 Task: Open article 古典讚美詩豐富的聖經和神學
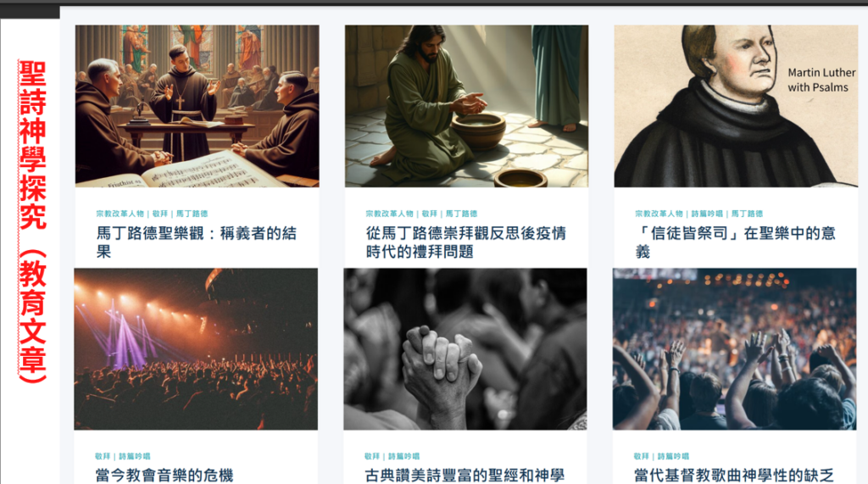(x=465, y=476)
